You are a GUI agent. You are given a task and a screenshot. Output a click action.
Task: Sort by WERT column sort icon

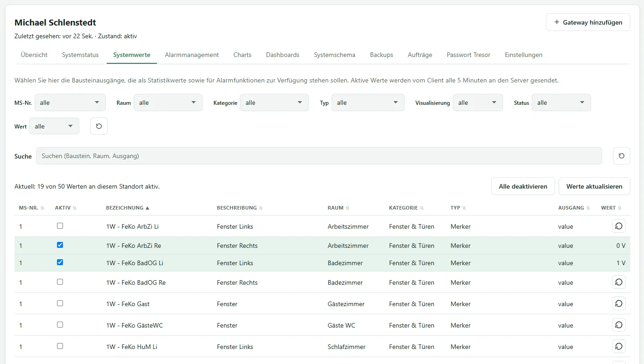620,208
